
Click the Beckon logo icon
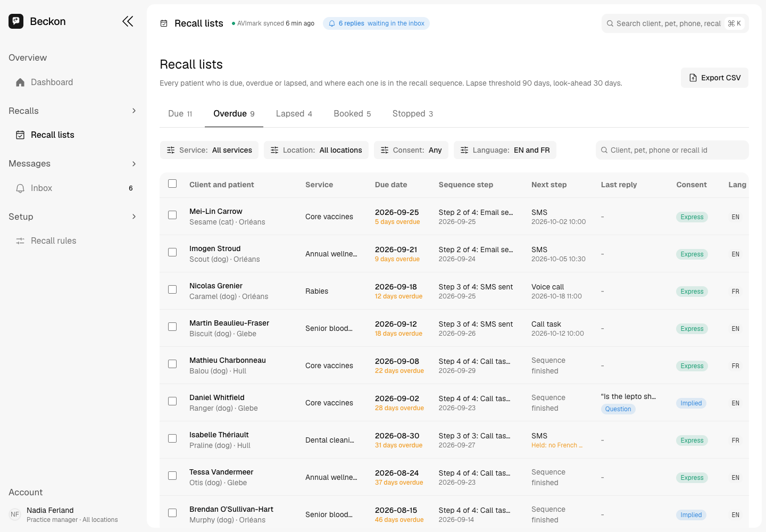pyautogui.click(x=16, y=21)
